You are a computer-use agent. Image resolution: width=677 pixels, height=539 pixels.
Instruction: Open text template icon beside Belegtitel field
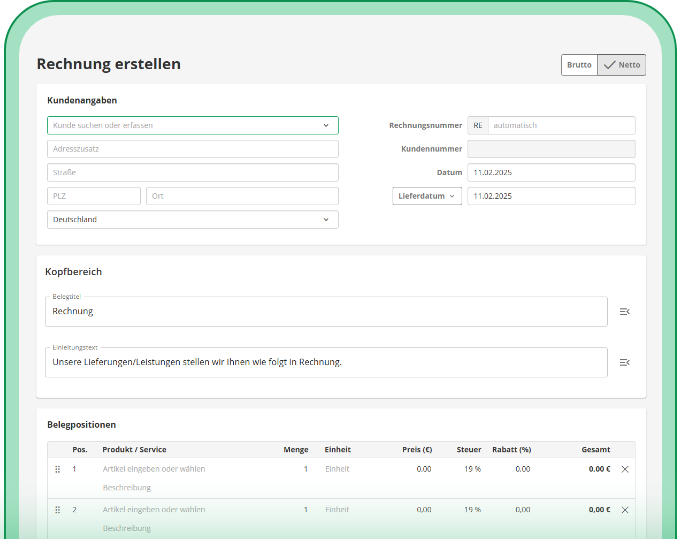(x=624, y=312)
